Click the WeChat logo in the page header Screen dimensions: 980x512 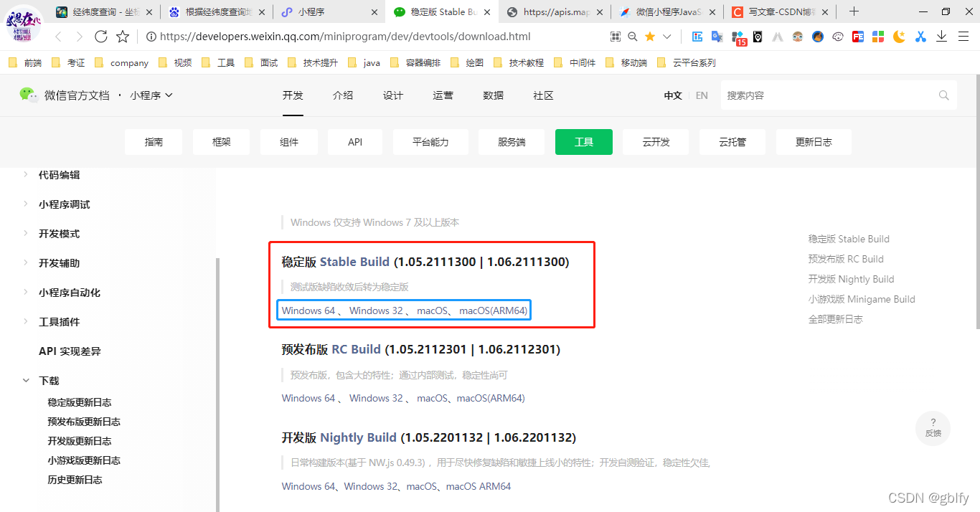point(29,95)
